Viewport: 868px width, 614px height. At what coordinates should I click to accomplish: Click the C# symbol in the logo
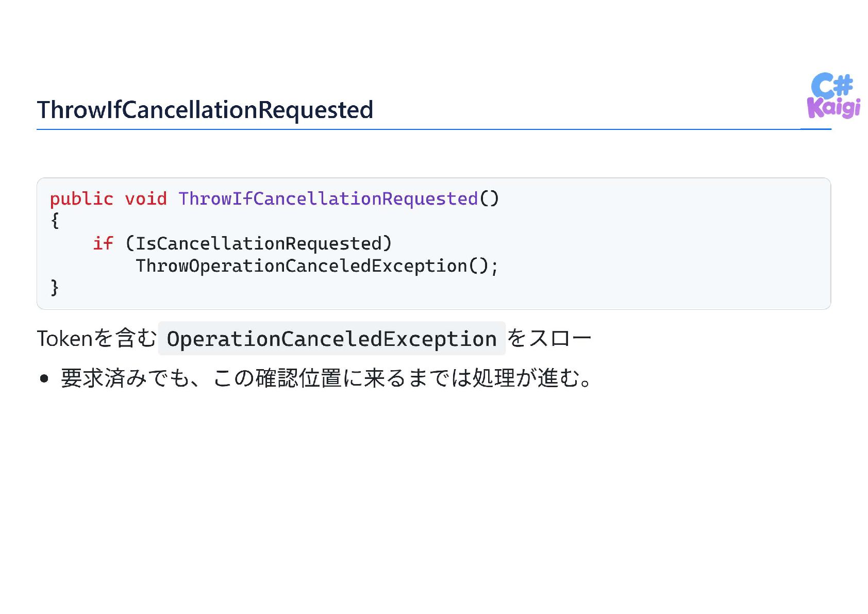(832, 85)
